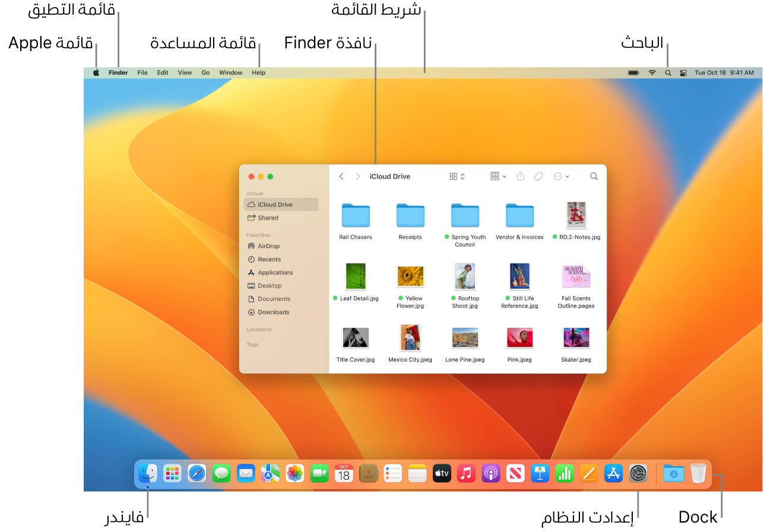Open the Go menu
Viewport: 764px width, 532px height.
[x=205, y=72]
